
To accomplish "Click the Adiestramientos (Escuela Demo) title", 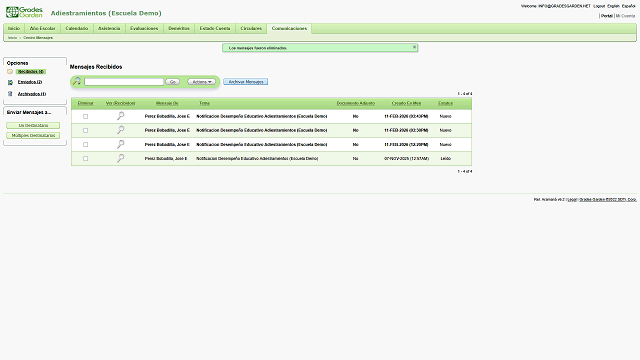I will (106, 13).
